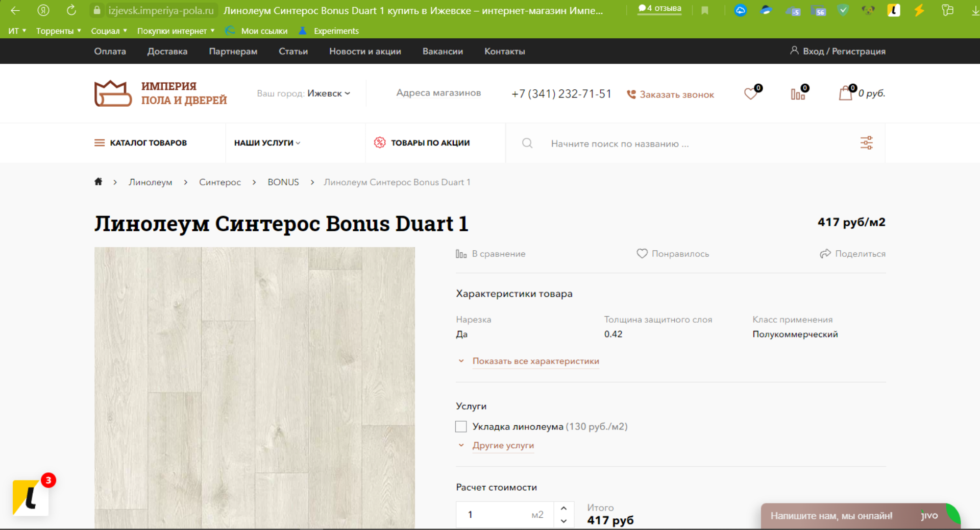The height and width of the screenshot is (530, 980).
Task: Decrease quantity with down arrow
Action: [563, 521]
